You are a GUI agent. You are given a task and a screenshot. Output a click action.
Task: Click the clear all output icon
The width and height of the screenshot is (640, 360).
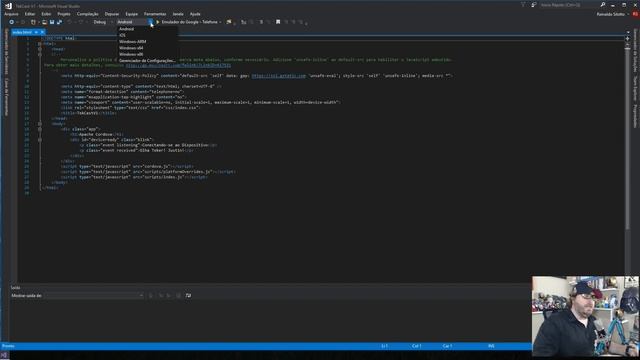[x=178, y=296]
